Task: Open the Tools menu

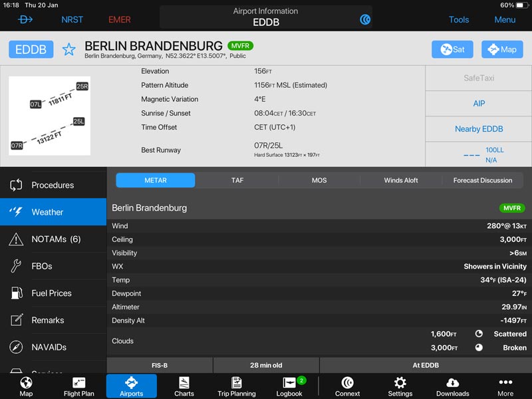Action: pyautogui.click(x=459, y=20)
